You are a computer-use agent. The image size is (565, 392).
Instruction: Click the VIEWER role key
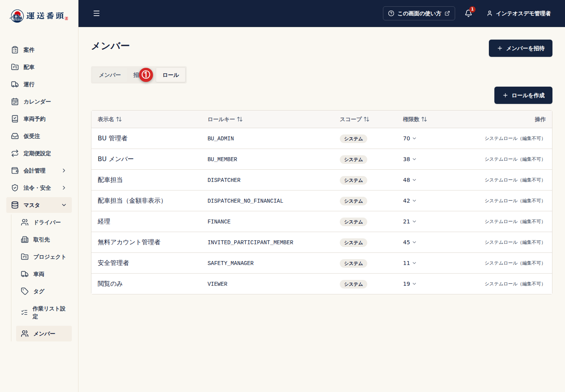(x=217, y=284)
